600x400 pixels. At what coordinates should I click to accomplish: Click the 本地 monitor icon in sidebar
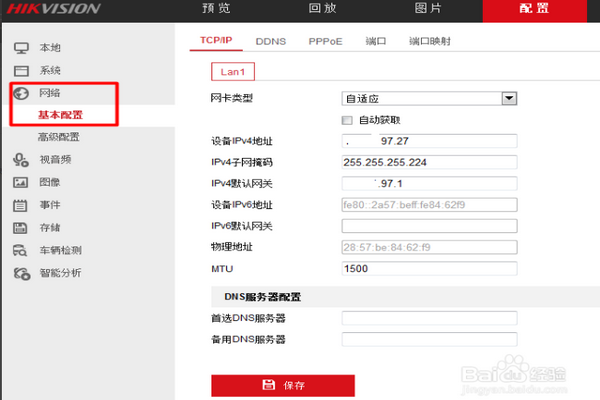20,48
